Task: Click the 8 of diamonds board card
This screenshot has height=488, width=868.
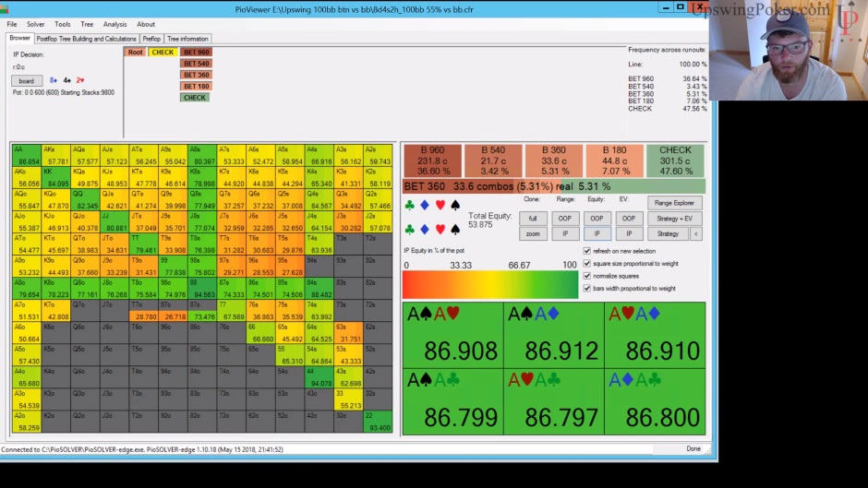Action: tap(54, 80)
